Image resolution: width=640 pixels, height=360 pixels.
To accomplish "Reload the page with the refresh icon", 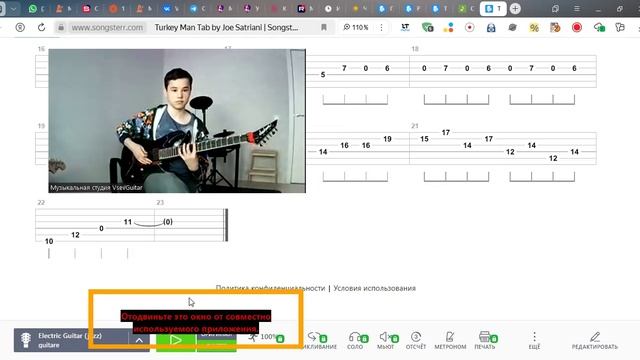I will click(41, 27).
